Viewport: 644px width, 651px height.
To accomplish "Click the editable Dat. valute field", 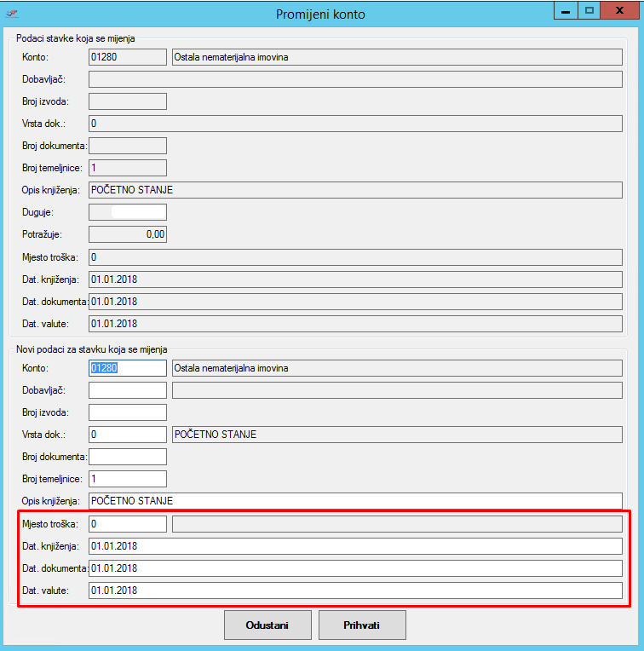I will tap(354, 591).
